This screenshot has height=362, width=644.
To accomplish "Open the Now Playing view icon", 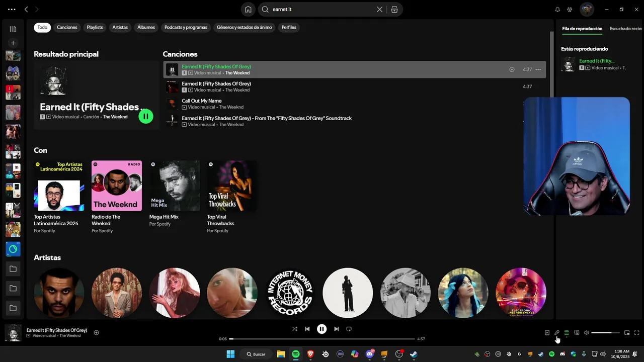I will coord(547,332).
